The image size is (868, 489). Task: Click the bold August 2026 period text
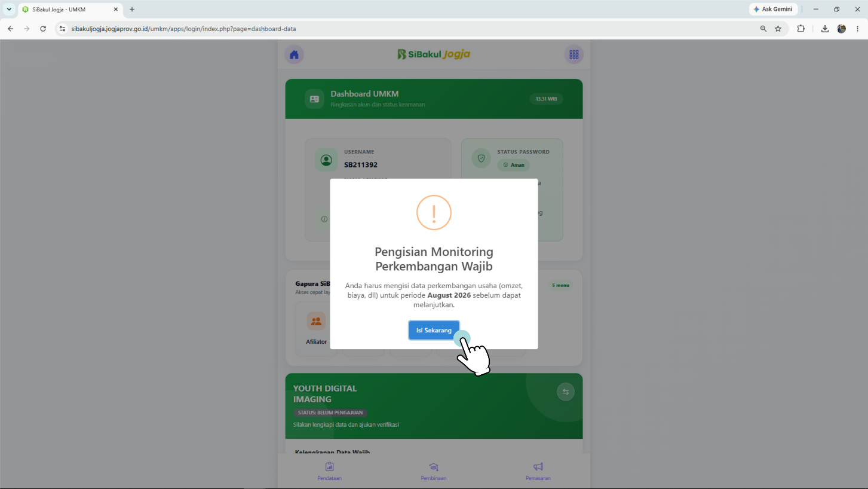coord(449,295)
